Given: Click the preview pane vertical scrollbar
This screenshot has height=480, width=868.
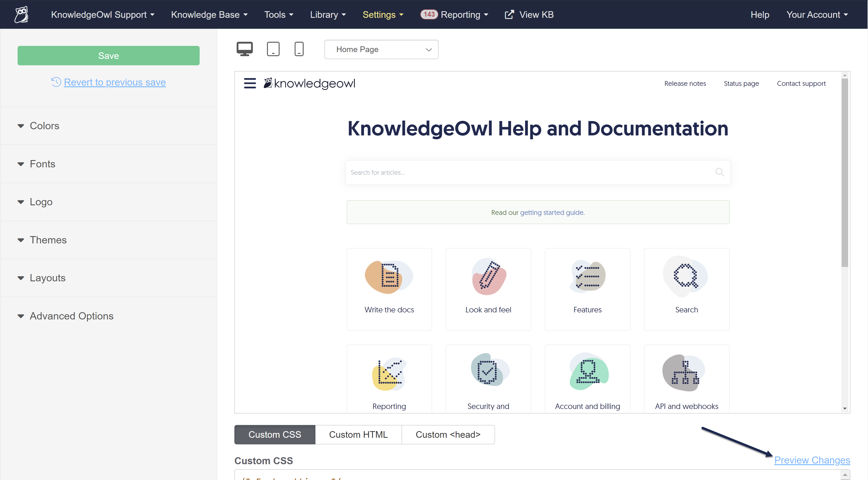Looking at the screenshot, I should pyautogui.click(x=844, y=172).
